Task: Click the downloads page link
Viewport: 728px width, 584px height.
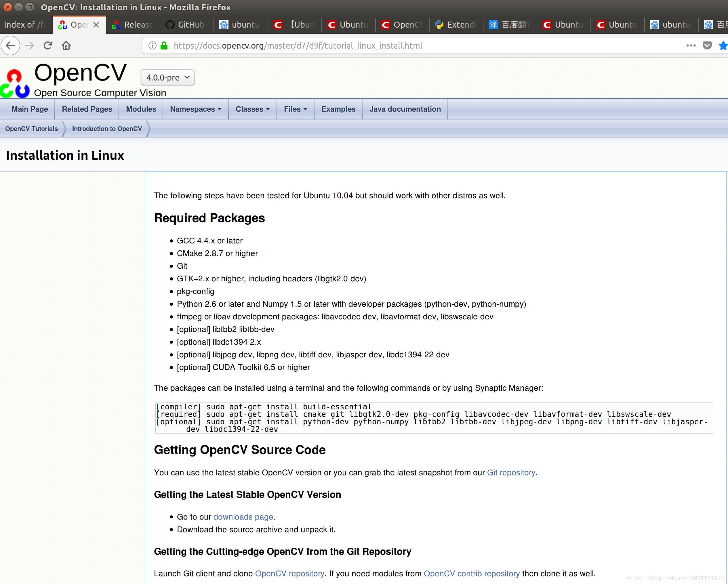Action: coord(243,517)
